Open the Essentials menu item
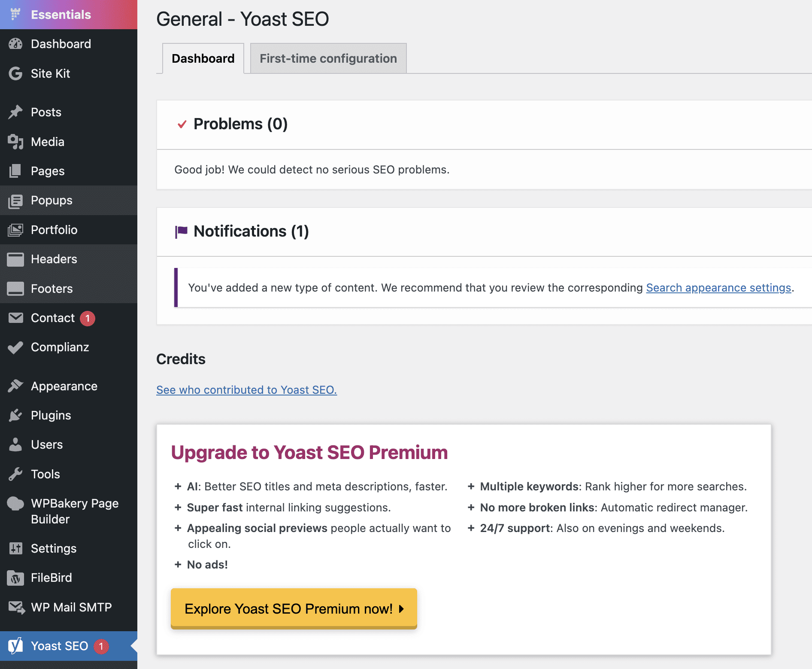 (69, 15)
